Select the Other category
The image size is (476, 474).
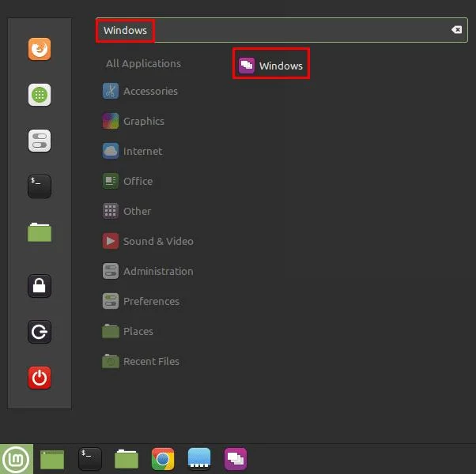[x=127, y=211]
